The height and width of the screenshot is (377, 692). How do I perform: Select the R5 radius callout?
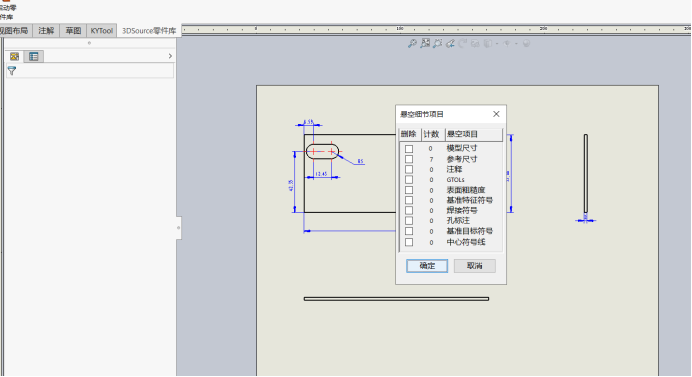tap(361, 162)
